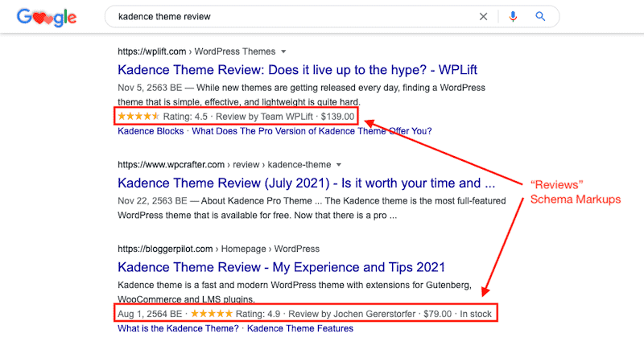Follow the Kadence Theme Features sitelink
This screenshot has width=644, height=350.
tap(300, 328)
